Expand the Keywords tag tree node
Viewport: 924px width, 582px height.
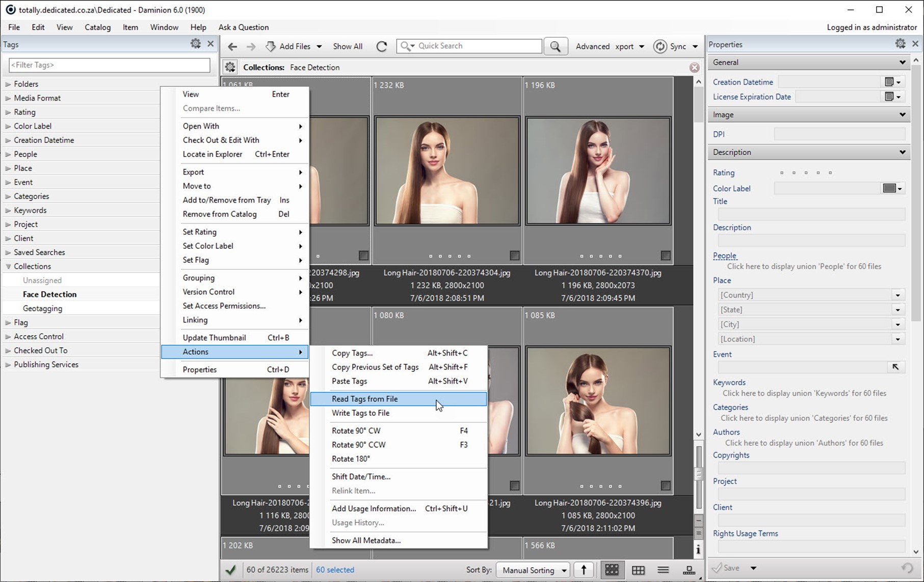pos(8,210)
